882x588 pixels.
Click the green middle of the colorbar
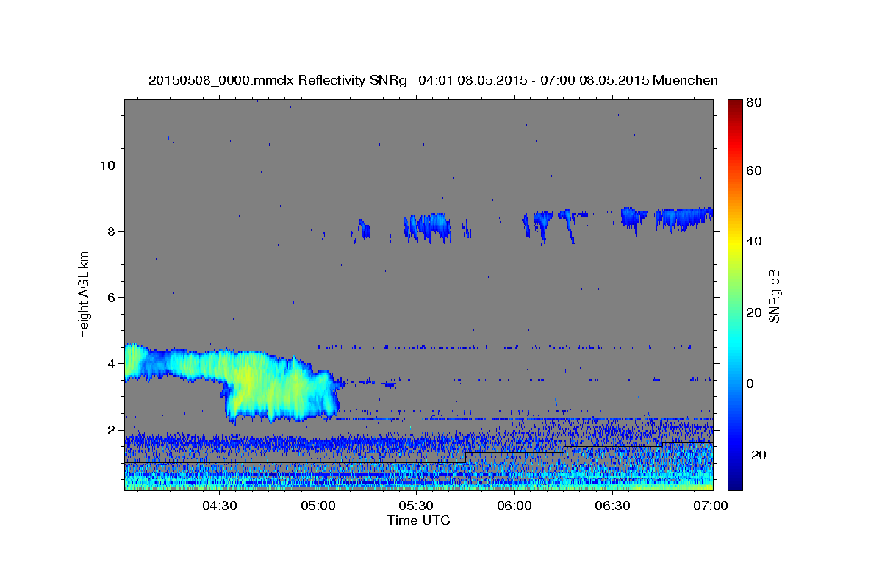pyautogui.click(x=734, y=294)
